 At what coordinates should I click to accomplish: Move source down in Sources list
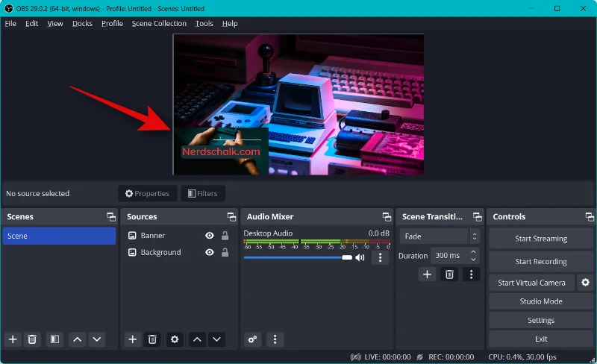tap(216, 339)
